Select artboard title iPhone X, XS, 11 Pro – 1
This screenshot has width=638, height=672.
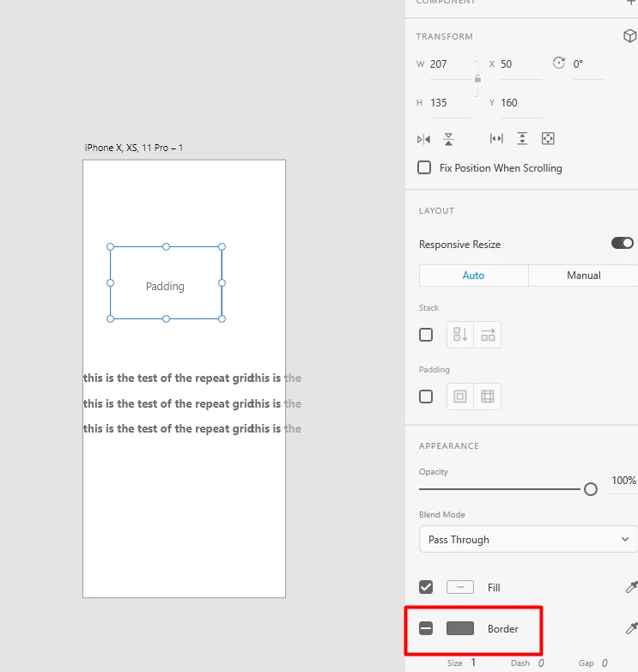coord(134,148)
